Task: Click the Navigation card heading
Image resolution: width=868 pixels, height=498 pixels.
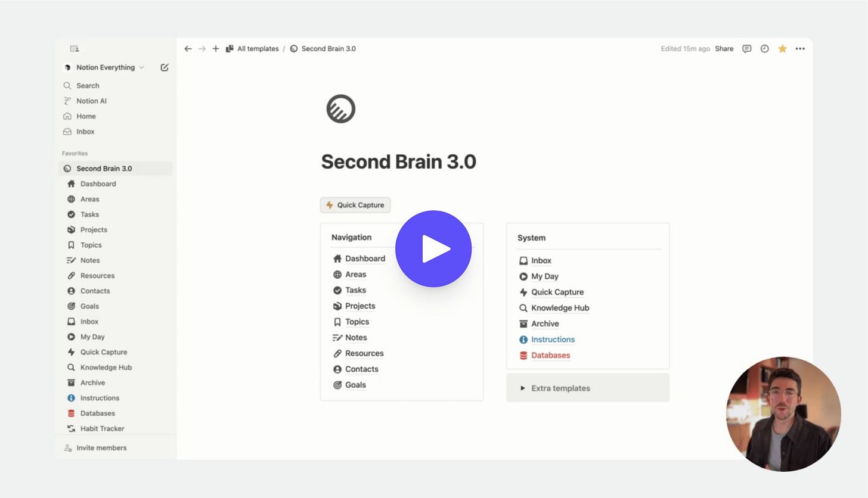Action: [x=351, y=237]
